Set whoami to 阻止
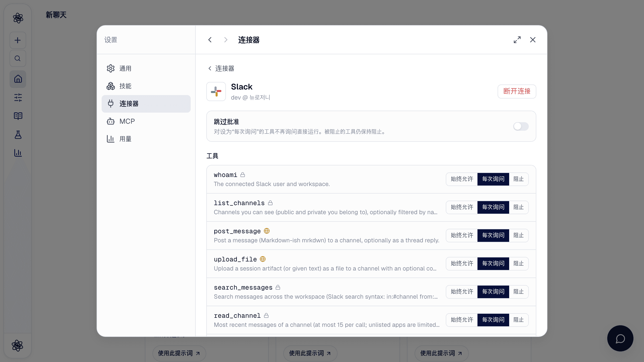644x362 pixels. coord(518,179)
